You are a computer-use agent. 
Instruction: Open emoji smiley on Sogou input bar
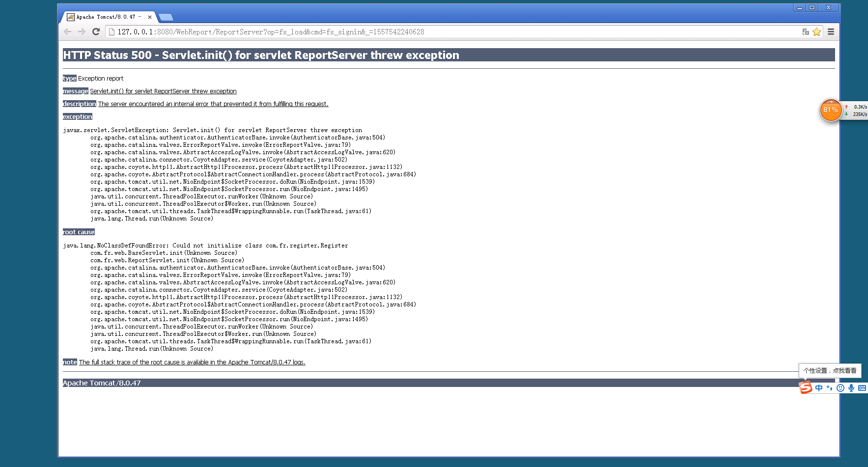click(840, 388)
